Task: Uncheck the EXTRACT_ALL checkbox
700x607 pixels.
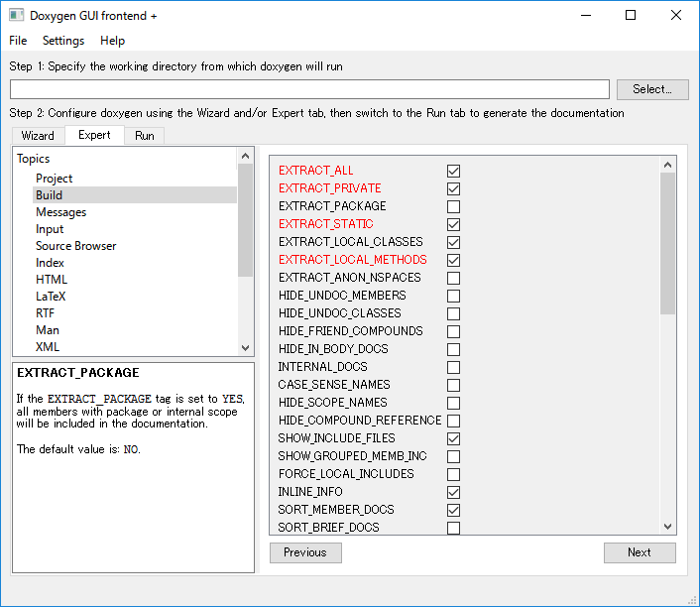Action: tap(453, 171)
